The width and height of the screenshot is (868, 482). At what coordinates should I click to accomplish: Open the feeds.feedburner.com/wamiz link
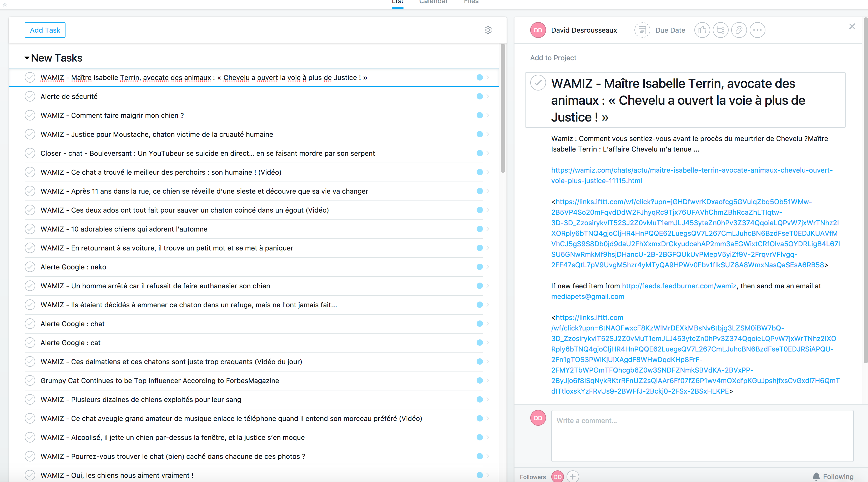click(679, 286)
